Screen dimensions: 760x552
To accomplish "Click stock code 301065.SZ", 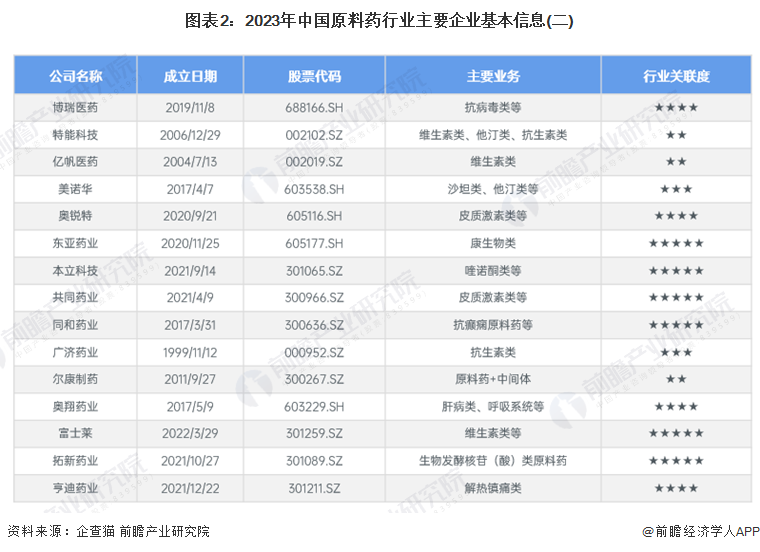I will click(314, 270).
